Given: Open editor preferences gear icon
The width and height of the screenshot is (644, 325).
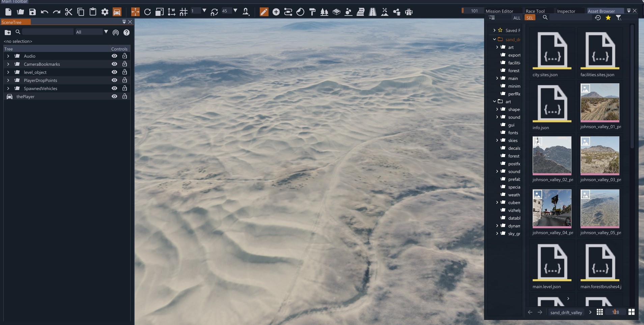Looking at the screenshot, I should tap(105, 12).
